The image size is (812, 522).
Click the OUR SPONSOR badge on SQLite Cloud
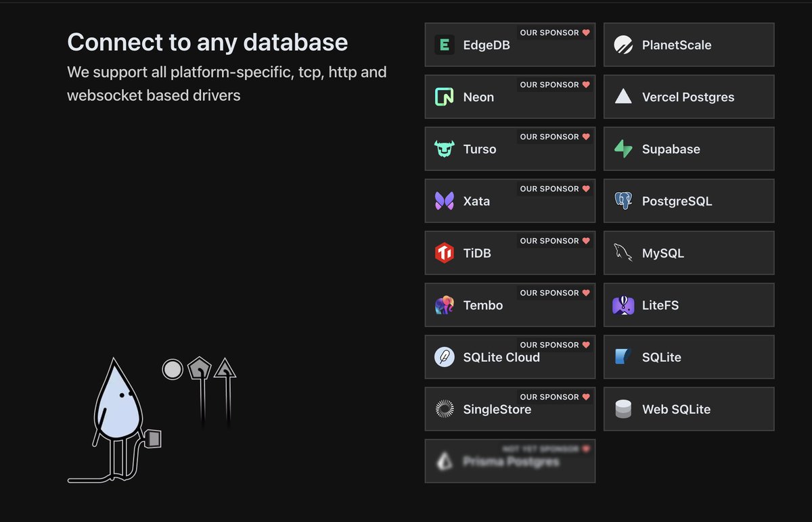click(555, 345)
